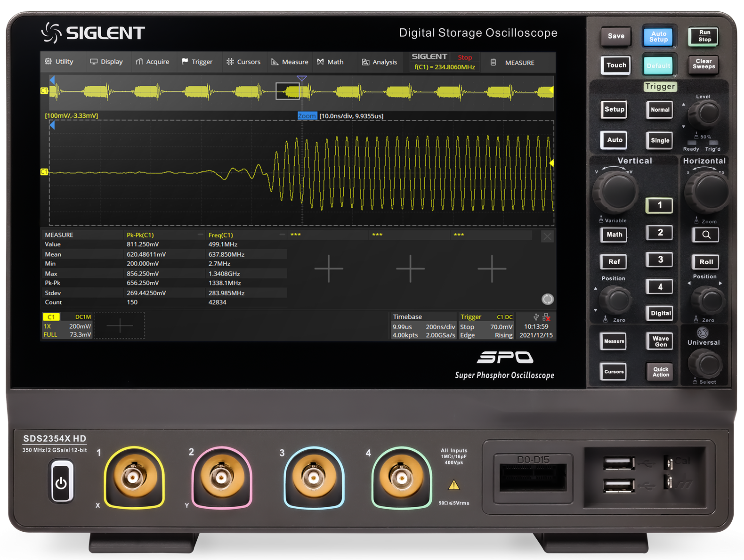Viewport: 744px width, 560px height.
Task: Click the Pk-Pk Value 811.250mV cell
Action: [x=143, y=244]
